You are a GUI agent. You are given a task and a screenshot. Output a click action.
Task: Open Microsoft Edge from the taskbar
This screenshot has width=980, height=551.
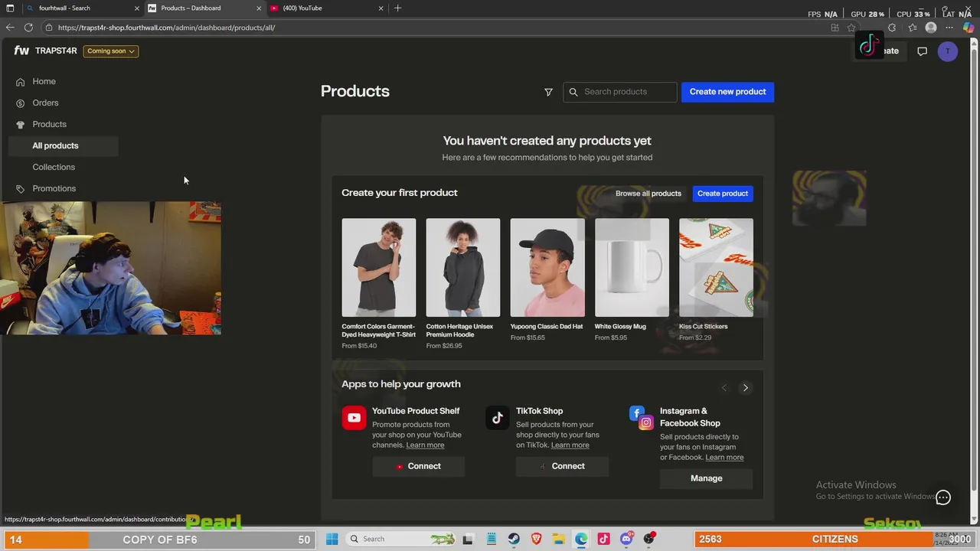(x=581, y=539)
